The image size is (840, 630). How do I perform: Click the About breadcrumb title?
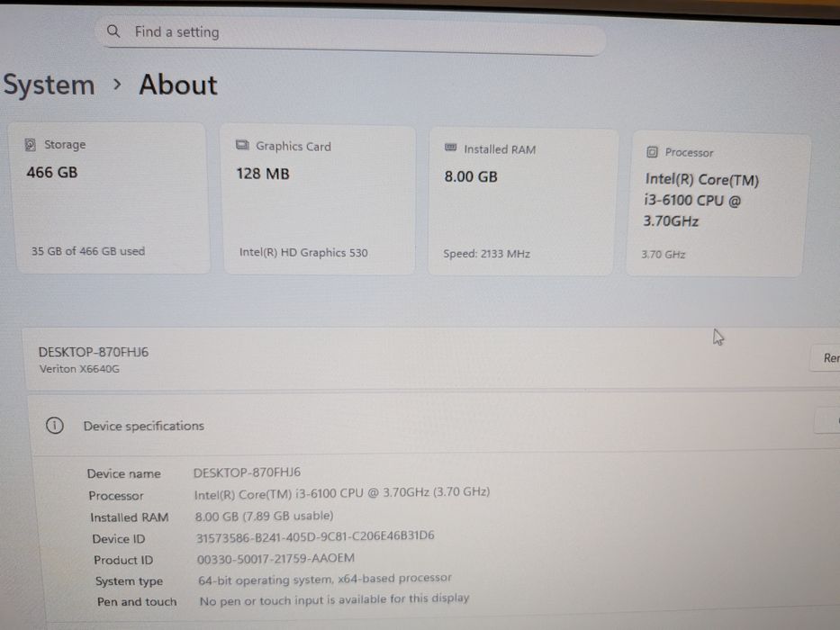(178, 85)
